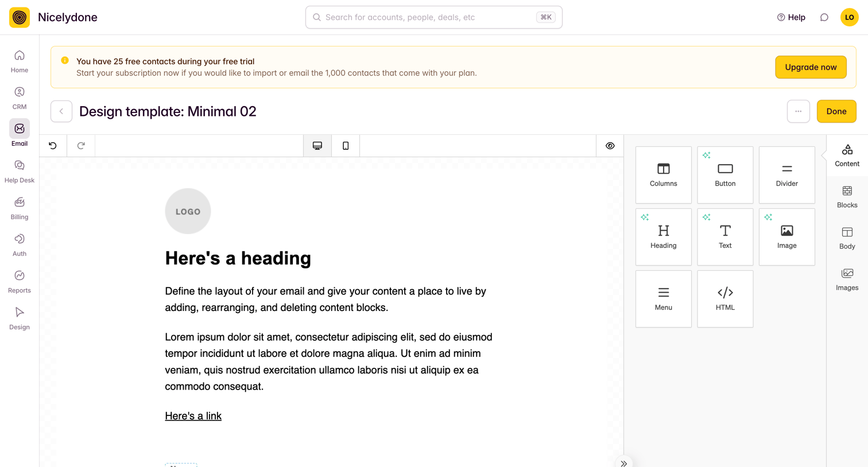Viewport: 868px width, 467px height.
Task: Click the ⌘K shortcut badge
Action: [x=545, y=17]
